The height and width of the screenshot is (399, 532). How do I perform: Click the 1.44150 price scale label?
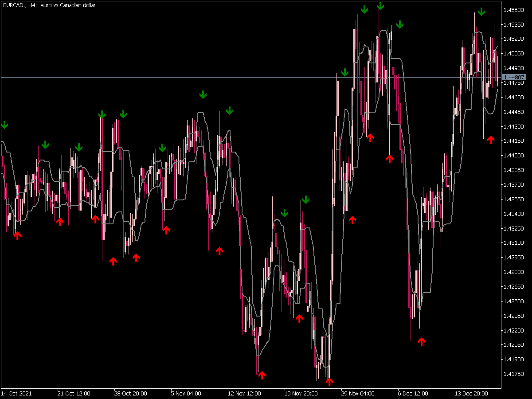[514, 141]
